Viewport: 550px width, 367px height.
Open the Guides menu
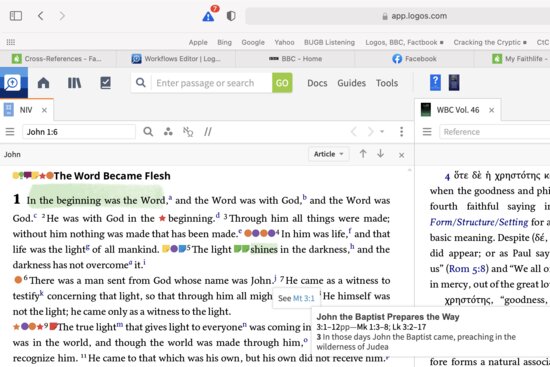[351, 83]
